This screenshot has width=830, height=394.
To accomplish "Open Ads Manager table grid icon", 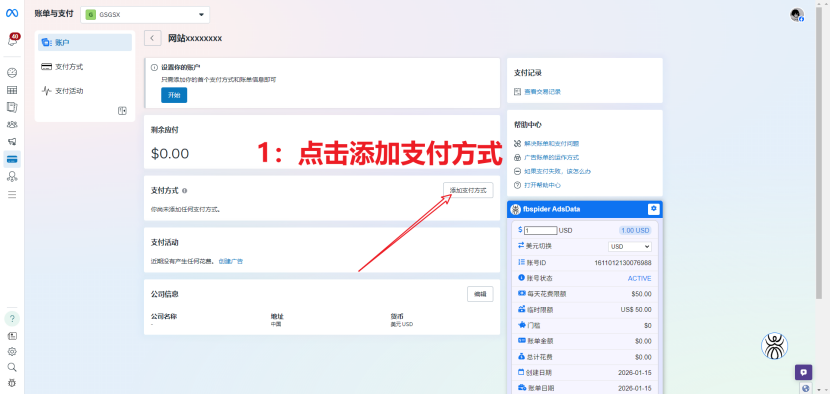I will pyautogui.click(x=12, y=90).
